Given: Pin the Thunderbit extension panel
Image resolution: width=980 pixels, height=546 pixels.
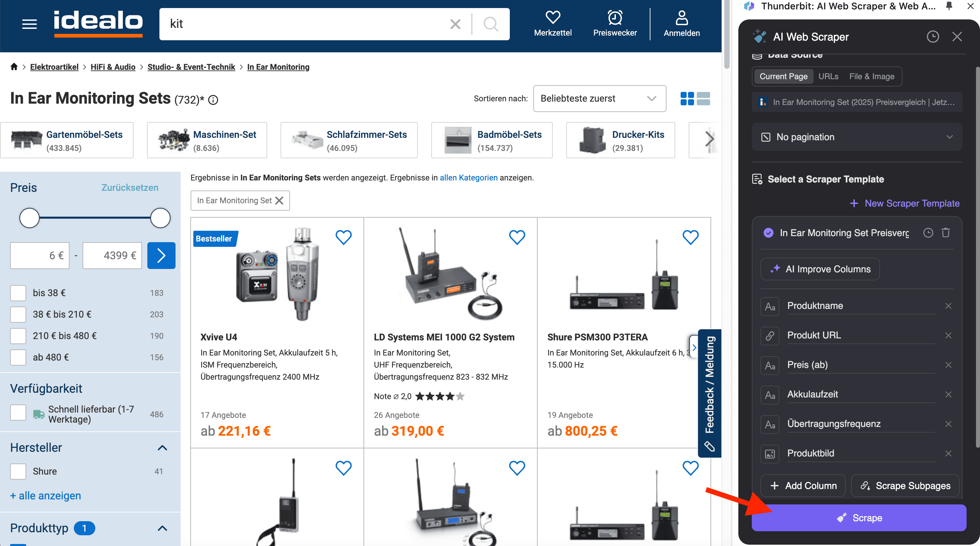Looking at the screenshot, I should pyautogui.click(x=949, y=6).
